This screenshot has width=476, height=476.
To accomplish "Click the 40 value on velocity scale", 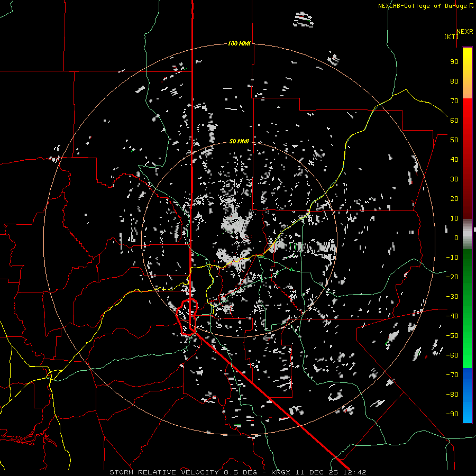I will pyautogui.click(x=454, y=159).
